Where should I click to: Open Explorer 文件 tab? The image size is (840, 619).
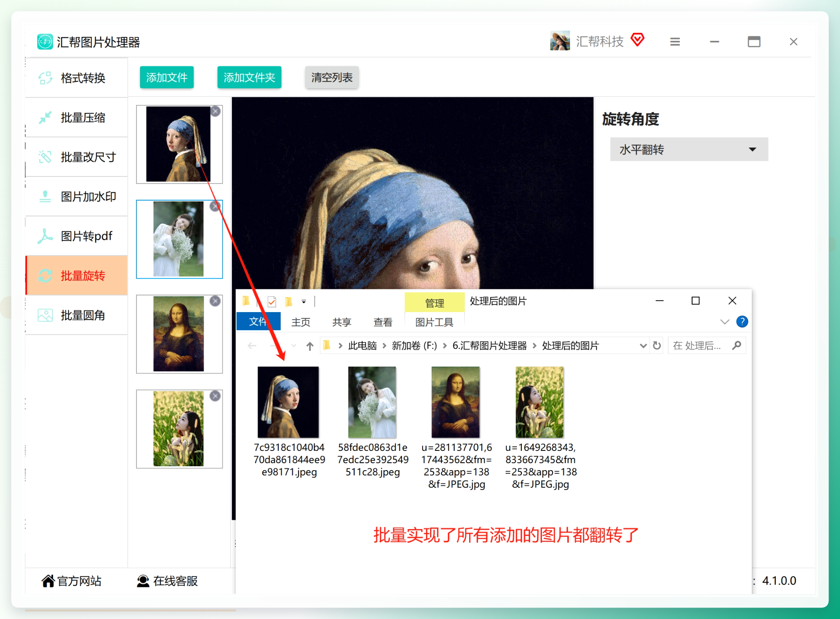(258, 322)
